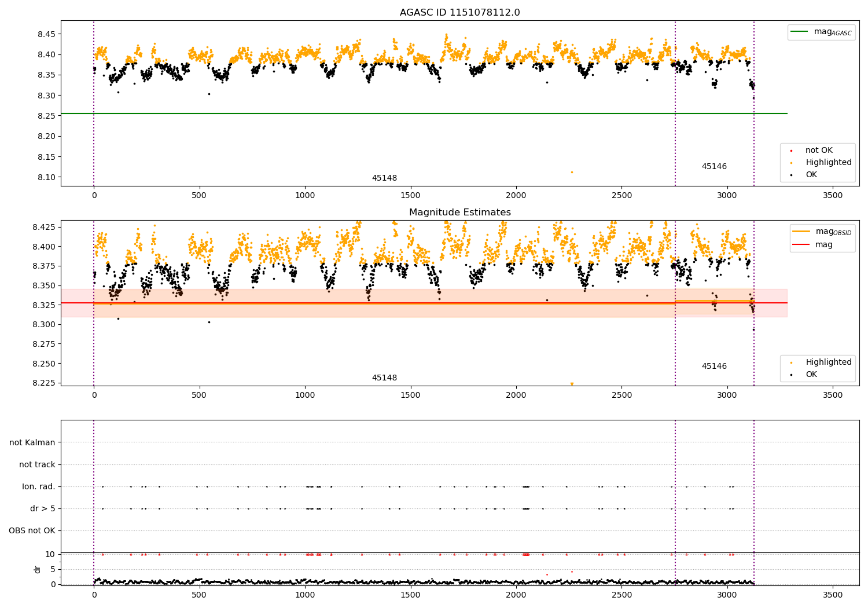Click x-axis tick 3500 in Magnitude Estimates plot
The image size is (868, 608).
[833, 395]
